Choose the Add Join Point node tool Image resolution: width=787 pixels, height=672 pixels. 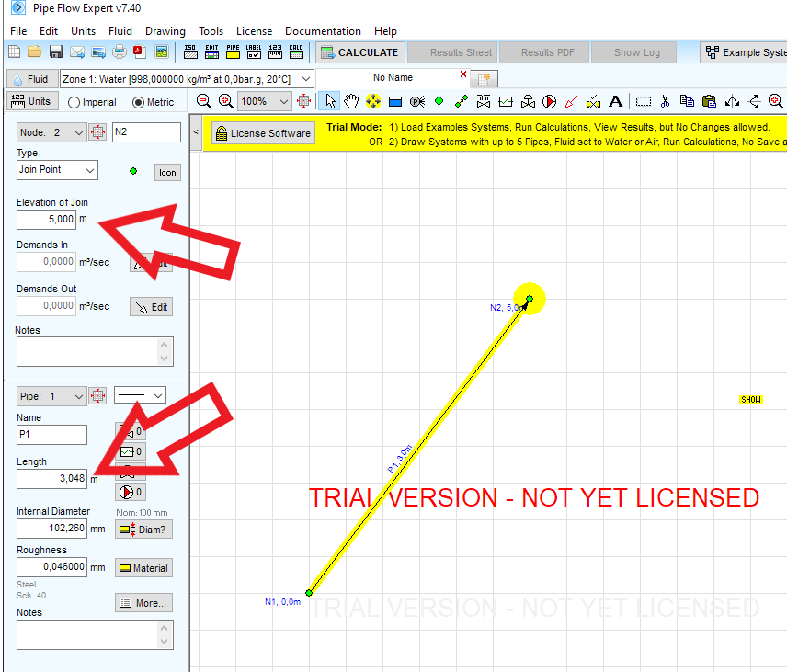tap(439, 101)
